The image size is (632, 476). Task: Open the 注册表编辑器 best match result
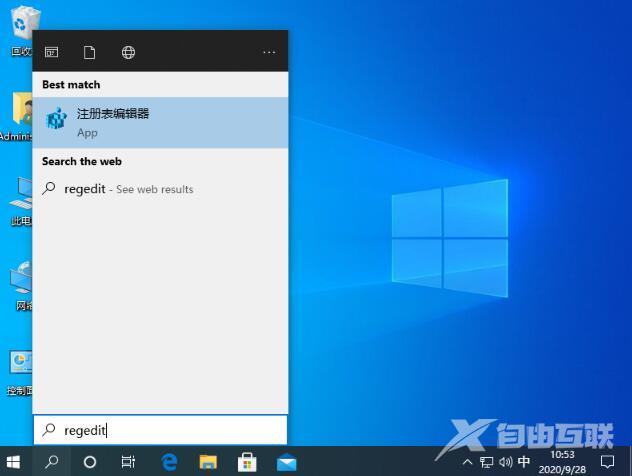(160, 122)
